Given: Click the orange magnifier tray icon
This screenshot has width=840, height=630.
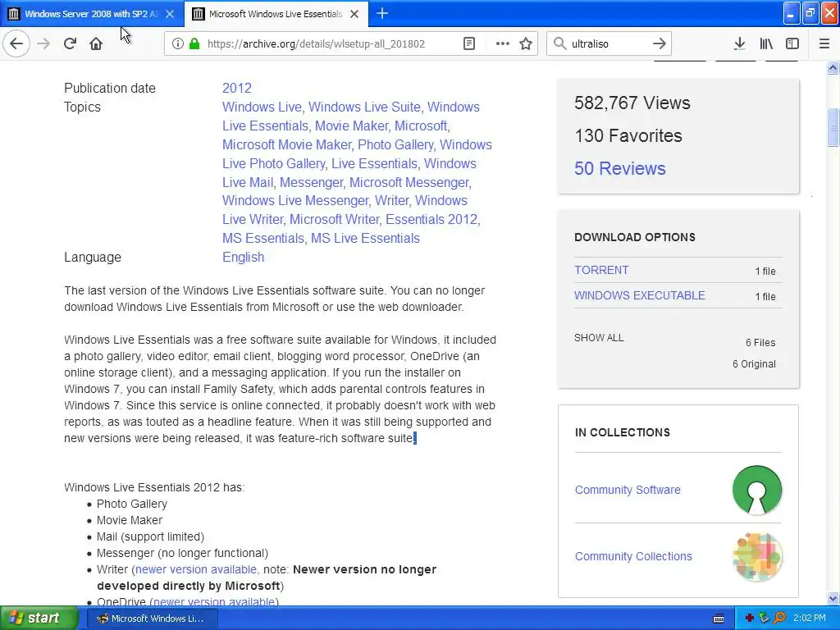Looking at the screenshot, I should pyautogui.click(x=779, y=619).
